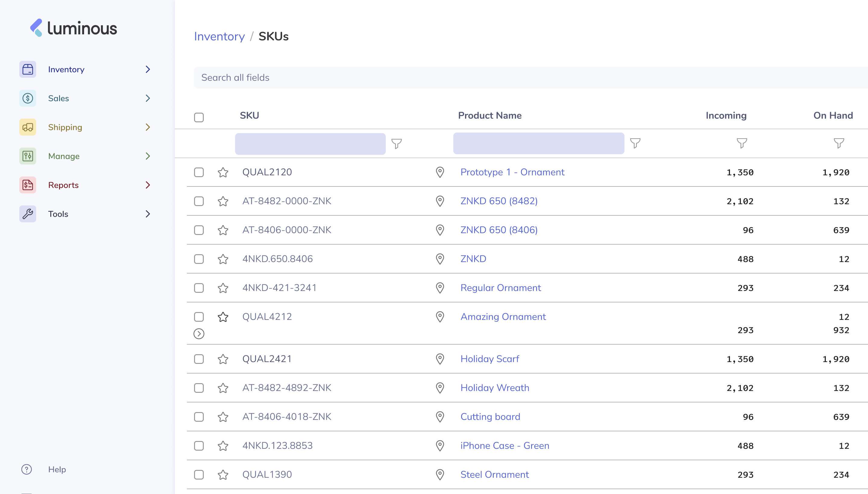
Task: Star the QUAL2120 SKU row
Action: click(223, 172)
